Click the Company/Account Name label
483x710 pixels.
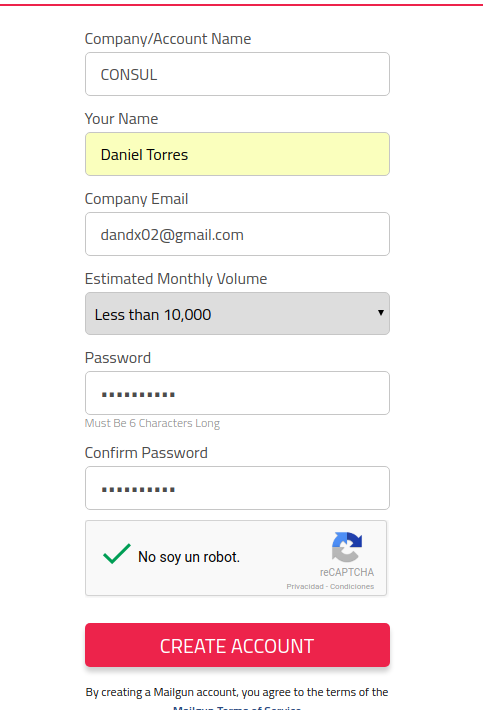tap(168, 39)
